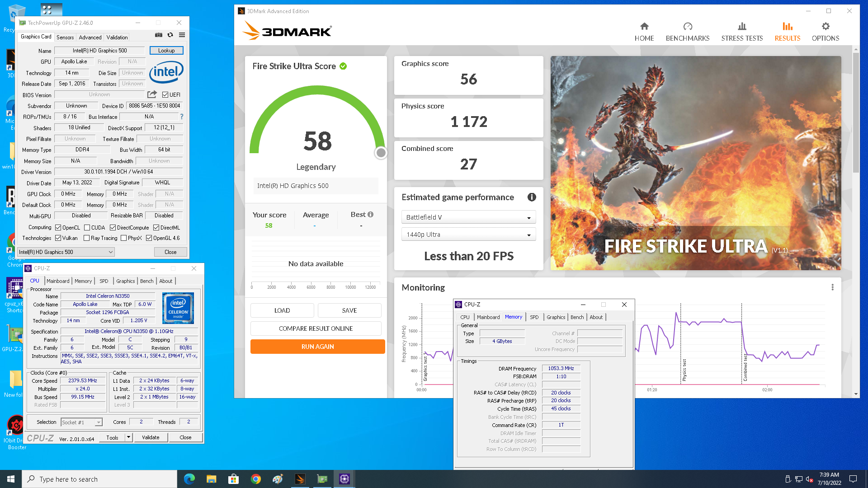Click the Device ID field in GPU-Z
This screenshot has height=488, width=868.
coord(154,106)
